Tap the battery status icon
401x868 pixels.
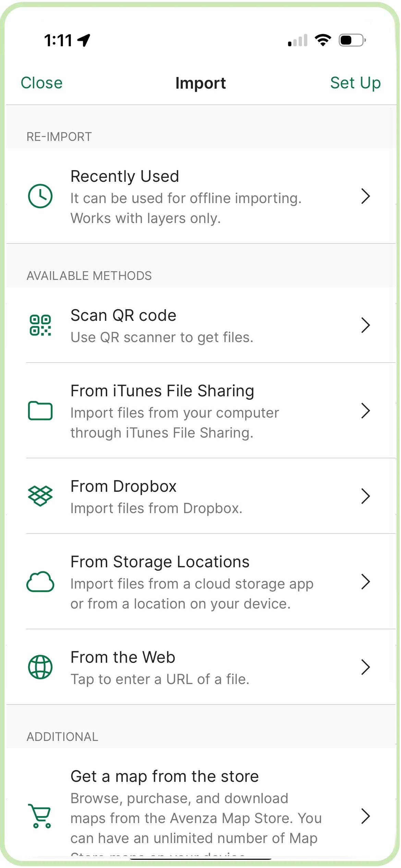pyautogui.click(x=352, y=40)
